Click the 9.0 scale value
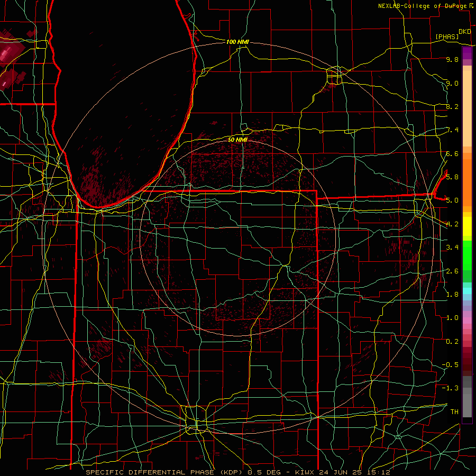 pos(452,83)
